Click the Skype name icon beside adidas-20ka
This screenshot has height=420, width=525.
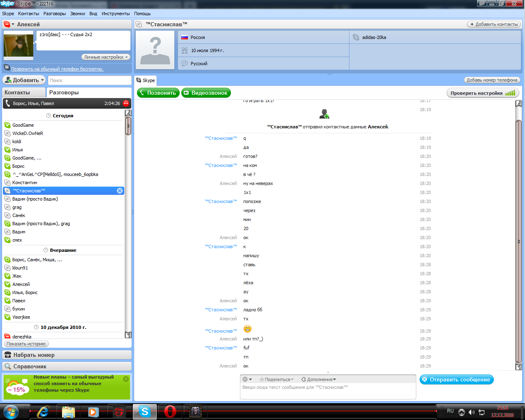[x=356, y=37]
